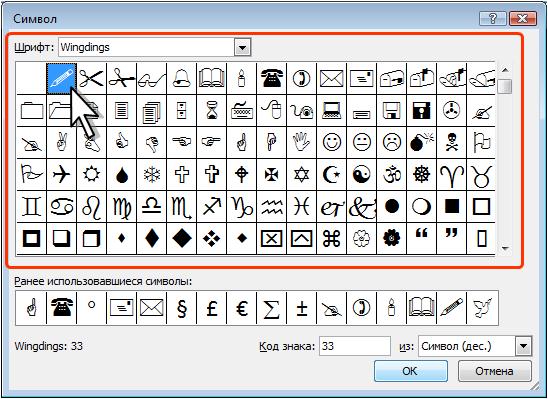This screenshot has height=399, width=548.
Task: Pick recently used euro sign €
Action: click(241, 308)
